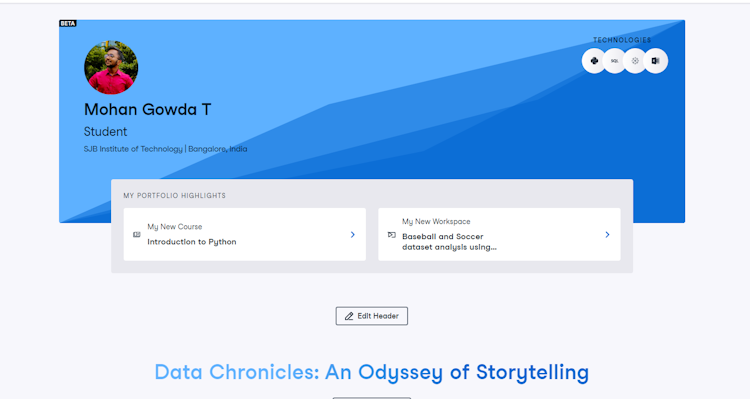Image resolution: width=750 pixels, height=399 pixels.
Task: Expand Baseball and Soccer workspace chevron
Action: point(607,234)
